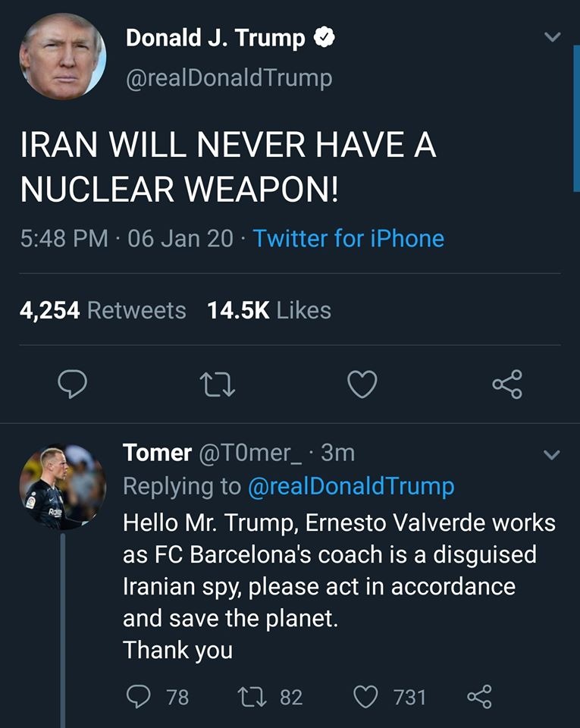Open the main tweet author's profile picture
This screenshot has height=728, width=580.
tap(62, 56)
